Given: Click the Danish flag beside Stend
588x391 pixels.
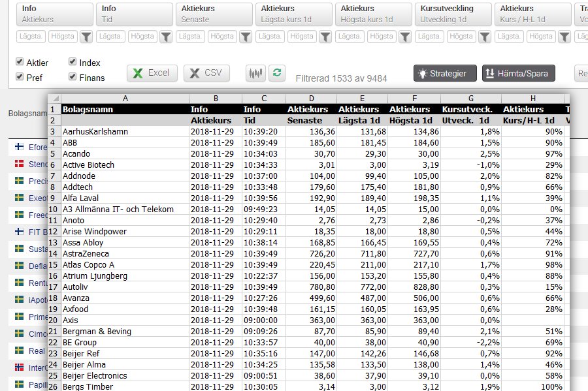Looking at the screenshot, I should (x=19, y=164).
